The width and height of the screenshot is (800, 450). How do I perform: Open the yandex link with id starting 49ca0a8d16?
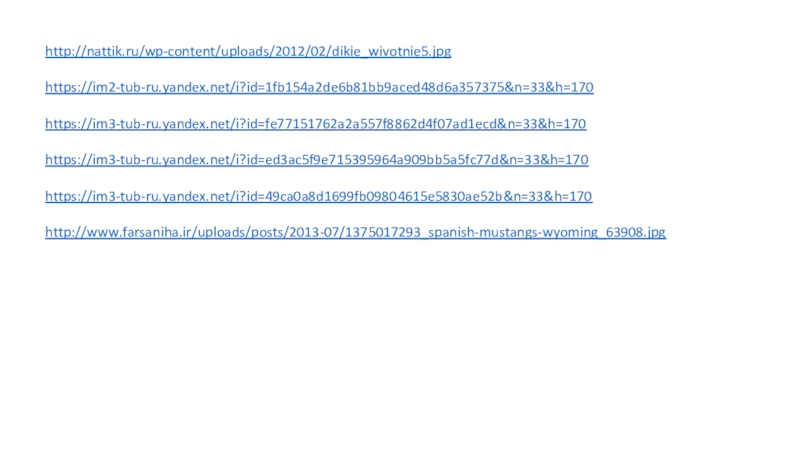pyautogui.click(x=319, y=196)
